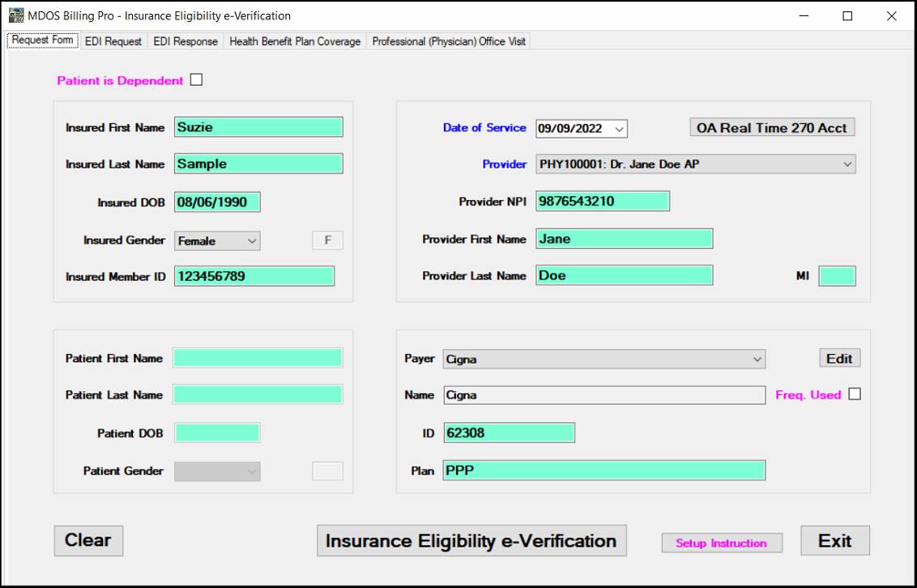Switch to the EDI Request tab
Image resolution: width=917 pixels, height=588 pixels.
[x=113, y=40]
